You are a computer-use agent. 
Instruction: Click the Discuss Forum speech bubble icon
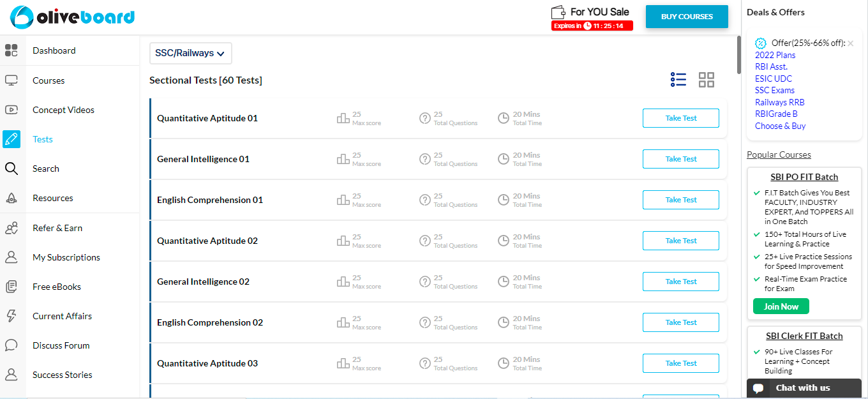[x=11, y=345]
